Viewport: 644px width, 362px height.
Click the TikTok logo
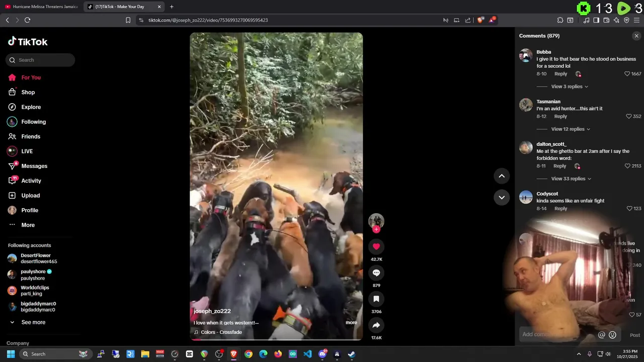(28, 42)
